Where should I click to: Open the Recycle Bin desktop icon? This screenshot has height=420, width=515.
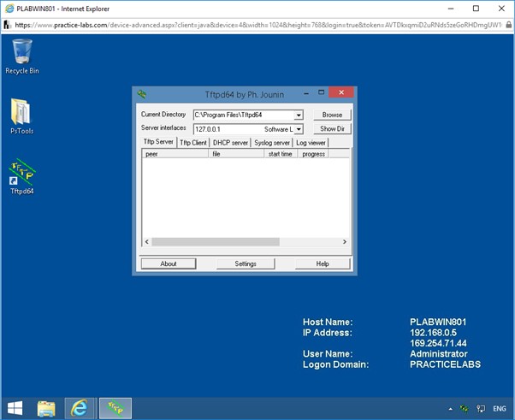(x=22, y=56)
